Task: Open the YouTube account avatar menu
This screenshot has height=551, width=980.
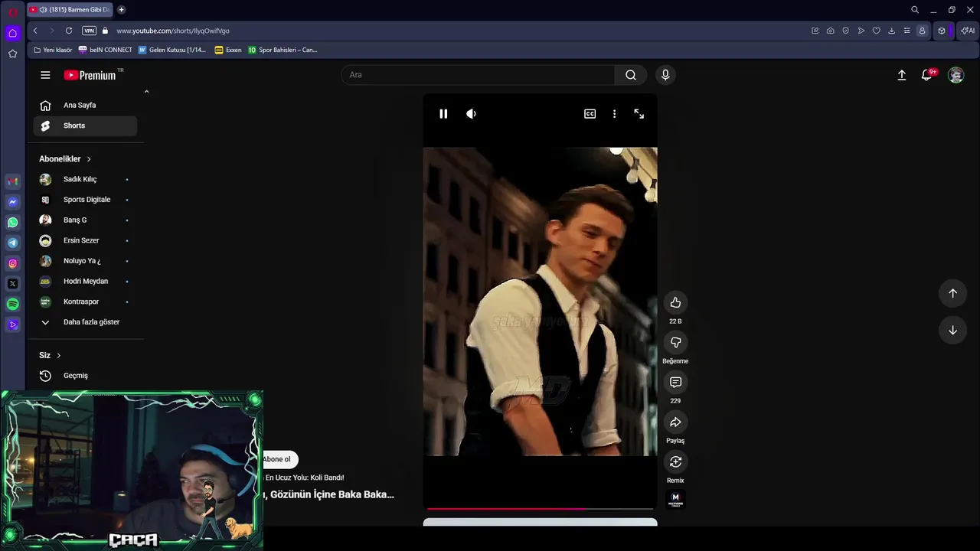Action: tap(955, 75)
